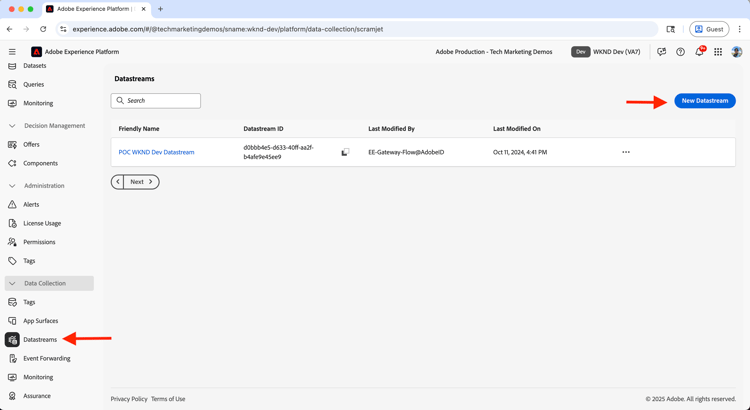Image resolution: width=750 pixels, height=410 pixels.
Task: Click the browser address bar URL
Action: (x=228, y=29)
